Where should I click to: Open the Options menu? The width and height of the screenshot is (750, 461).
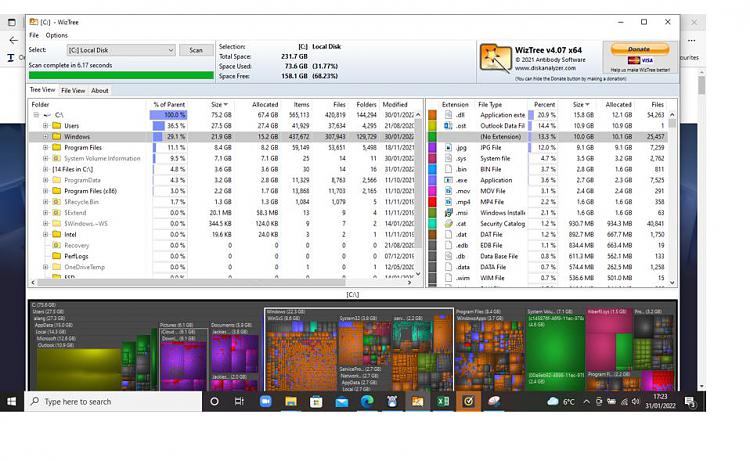pos(56,35)
